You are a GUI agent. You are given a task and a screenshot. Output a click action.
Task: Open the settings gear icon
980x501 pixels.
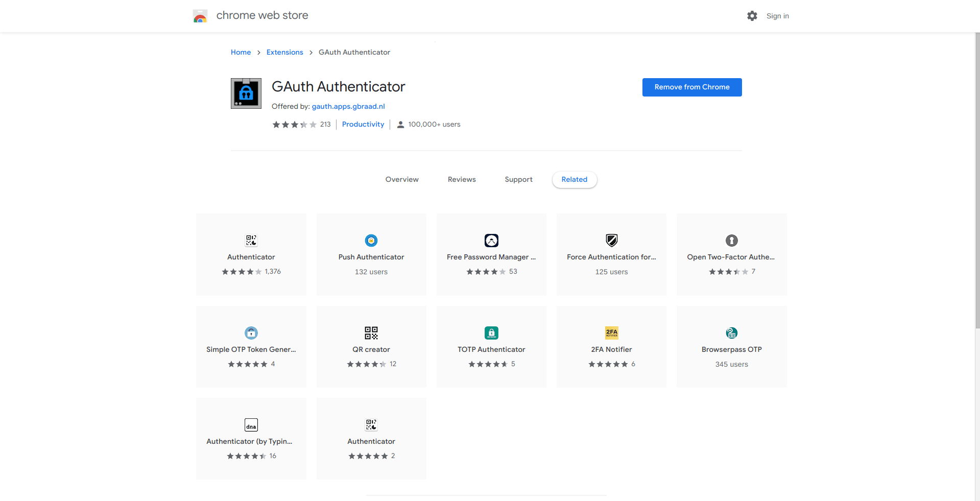(752, 16)
